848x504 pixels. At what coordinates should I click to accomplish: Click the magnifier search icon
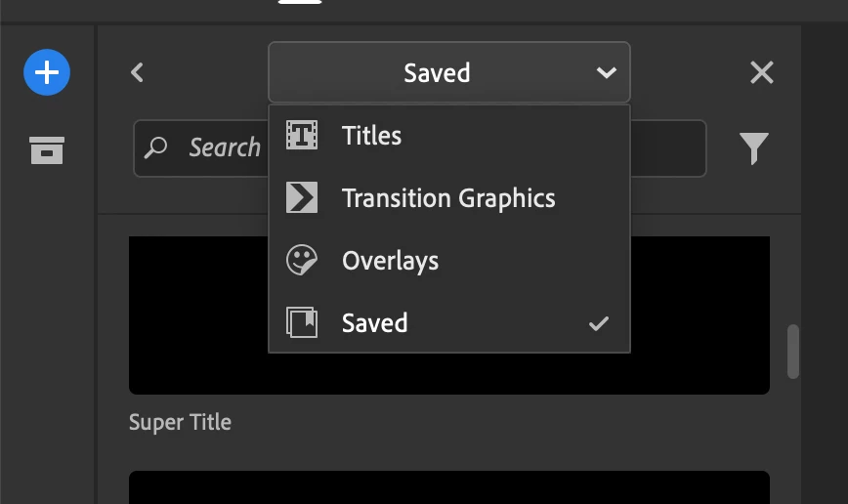(x=155, y=147)
